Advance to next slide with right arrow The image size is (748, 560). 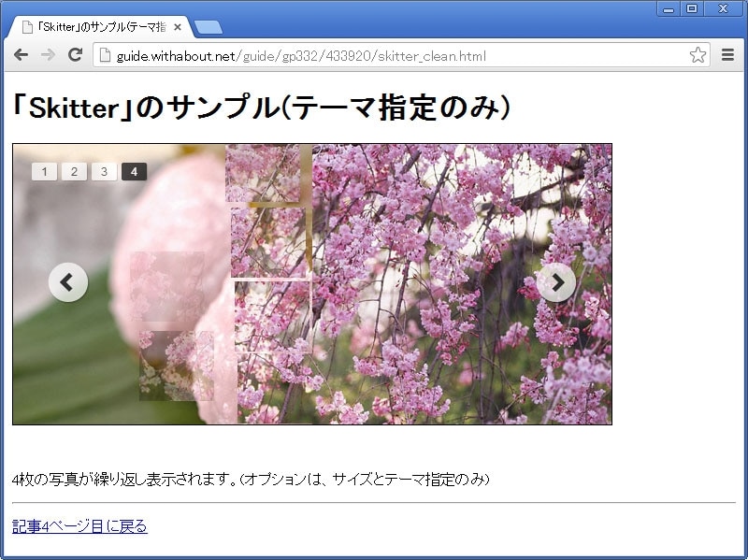(x=556, y=282)
